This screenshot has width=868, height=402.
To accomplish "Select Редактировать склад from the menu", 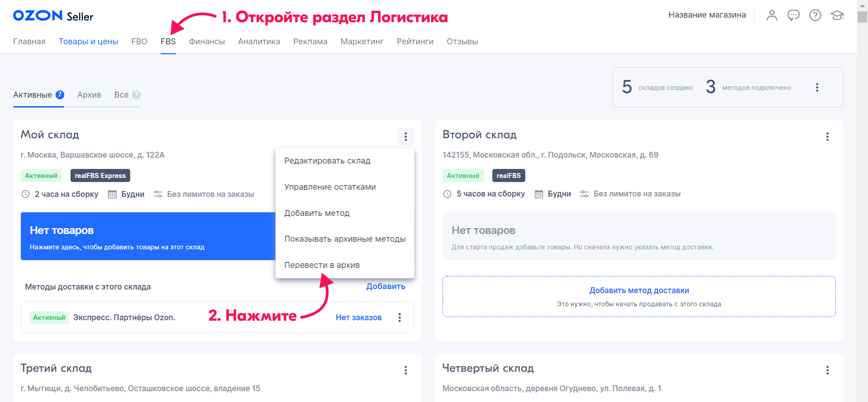I will (327, 161).
